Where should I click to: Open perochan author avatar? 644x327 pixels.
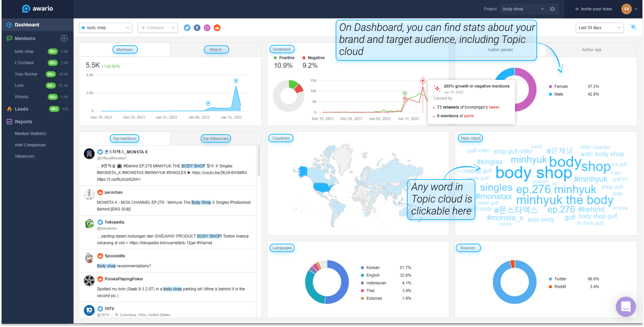click(89, 194)
